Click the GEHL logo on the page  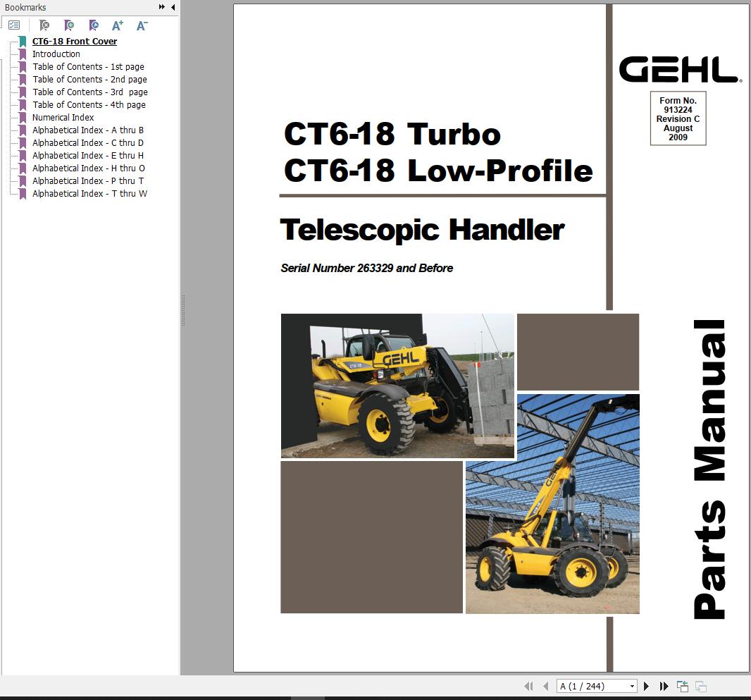(680, 70)
